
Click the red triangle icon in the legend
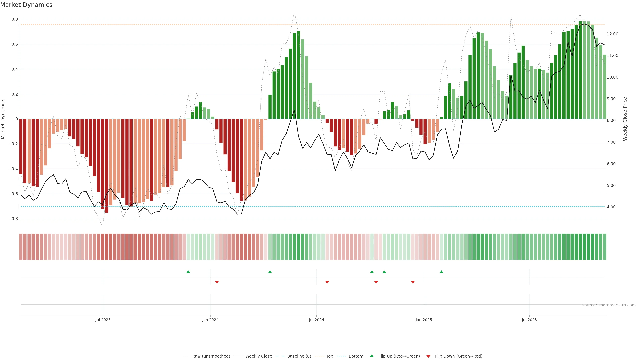428,356
